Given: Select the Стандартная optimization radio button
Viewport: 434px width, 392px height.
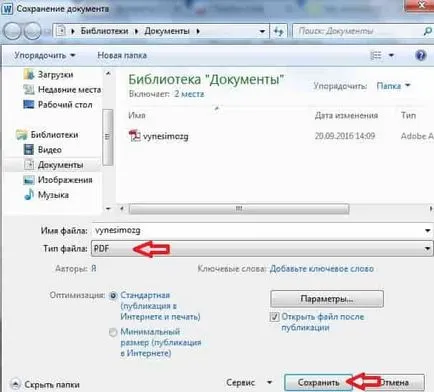Looking at the screenshot, I should (113, 296).
